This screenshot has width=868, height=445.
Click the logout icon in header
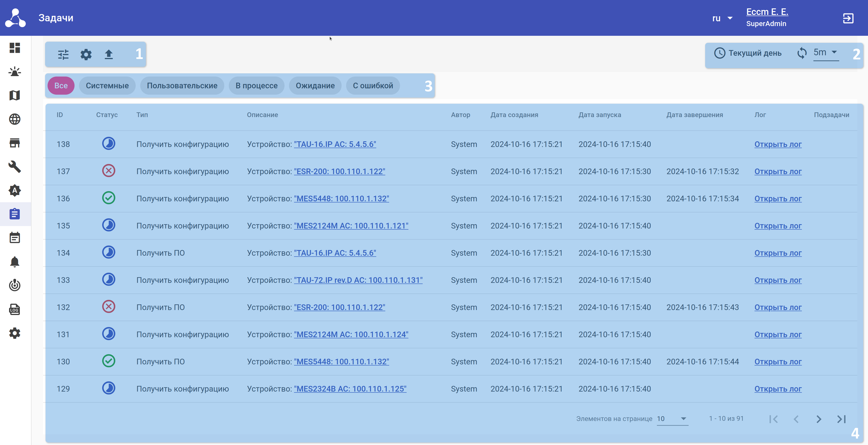pyautogui.click(x=848, y=18)
